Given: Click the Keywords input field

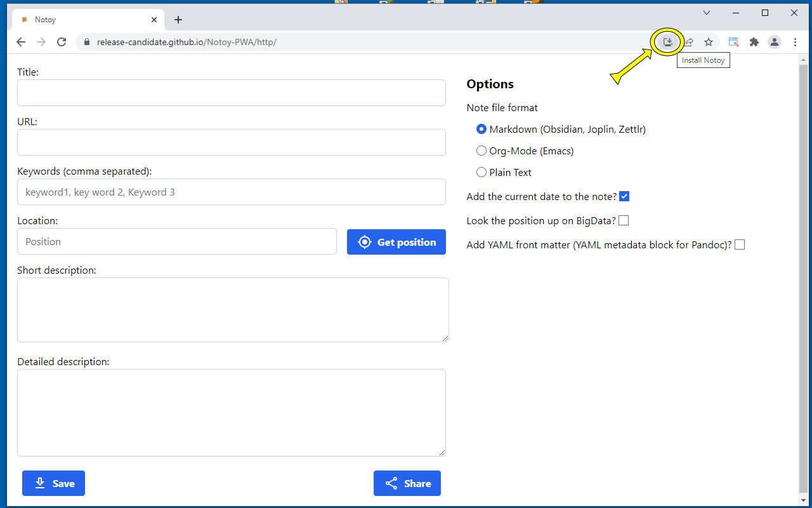Looking at the screenshot, I should click(x=232, y=192).
